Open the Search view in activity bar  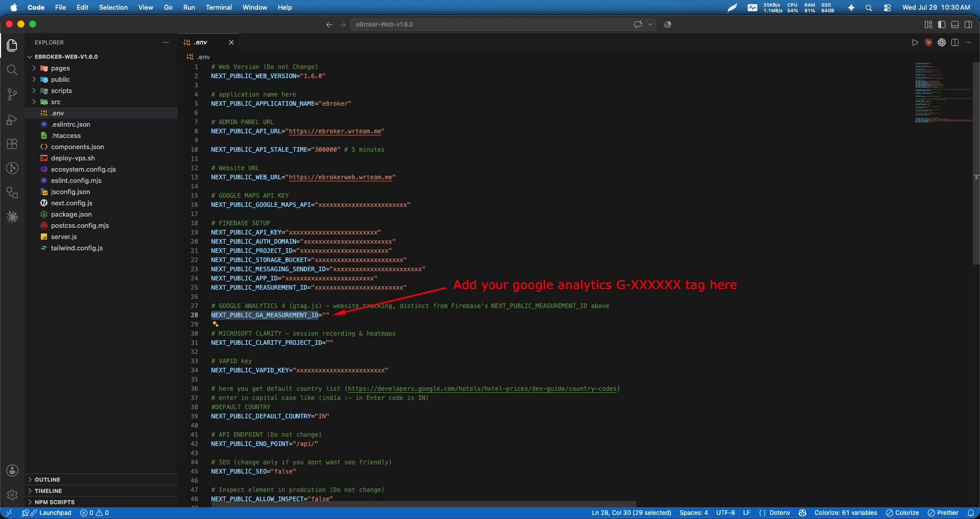pos(12,70)
